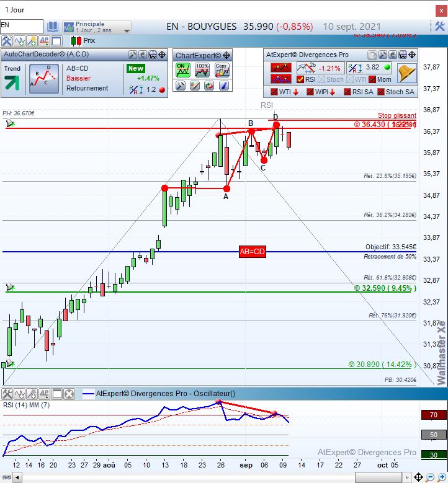Click the EN symbol input field
The height and width of the screenshot is (483, 448).
click(x=22, y=26)
